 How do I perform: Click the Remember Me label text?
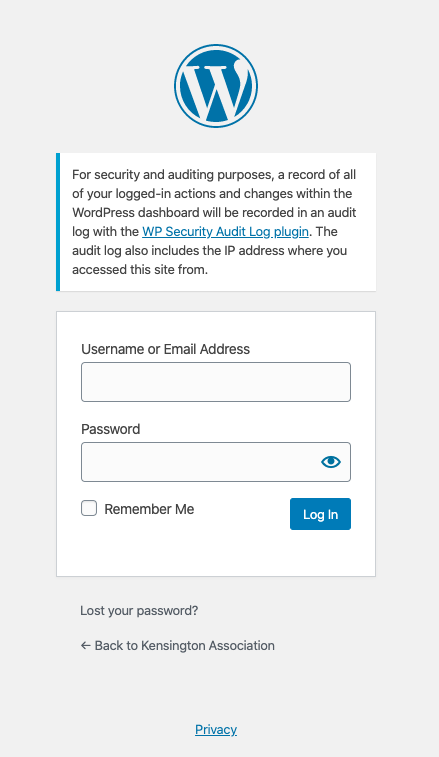149,509
